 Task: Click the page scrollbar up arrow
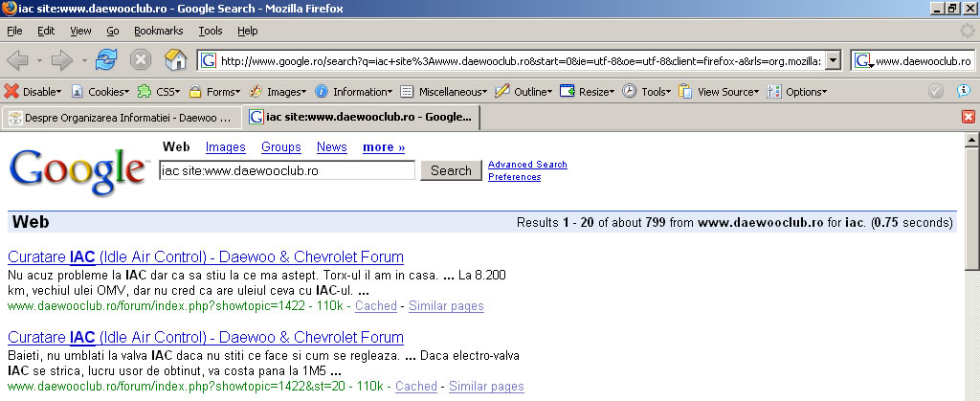(x=971, y=141)
